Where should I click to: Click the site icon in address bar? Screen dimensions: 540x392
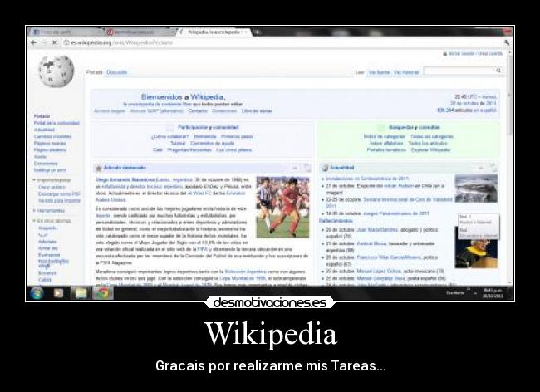(x=66, y=42)
